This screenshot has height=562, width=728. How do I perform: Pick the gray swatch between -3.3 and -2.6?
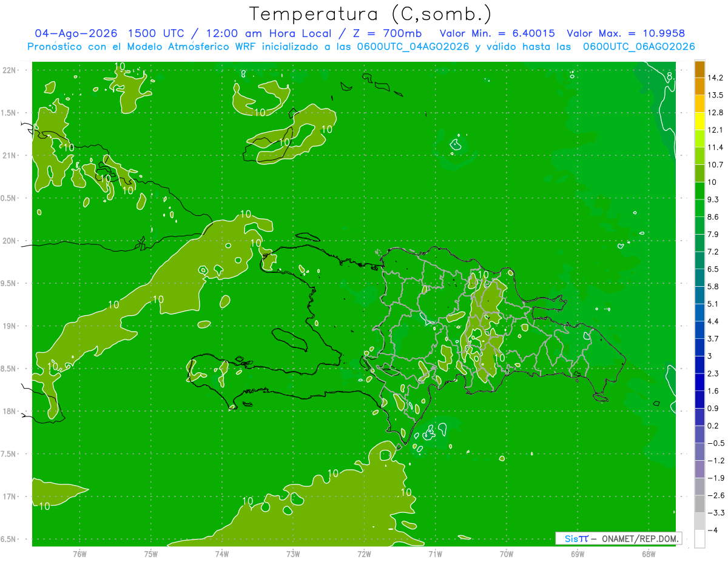click(x=699, y=504)
